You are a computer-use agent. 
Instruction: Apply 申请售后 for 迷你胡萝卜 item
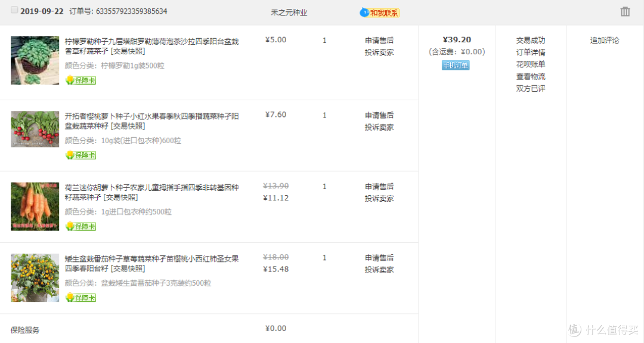(x=379, y=187)
